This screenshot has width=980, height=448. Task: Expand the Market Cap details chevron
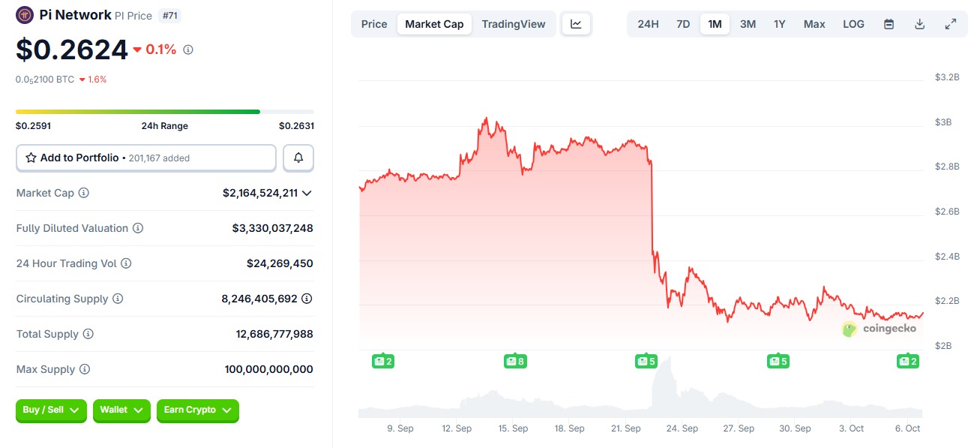coord(306,193)
